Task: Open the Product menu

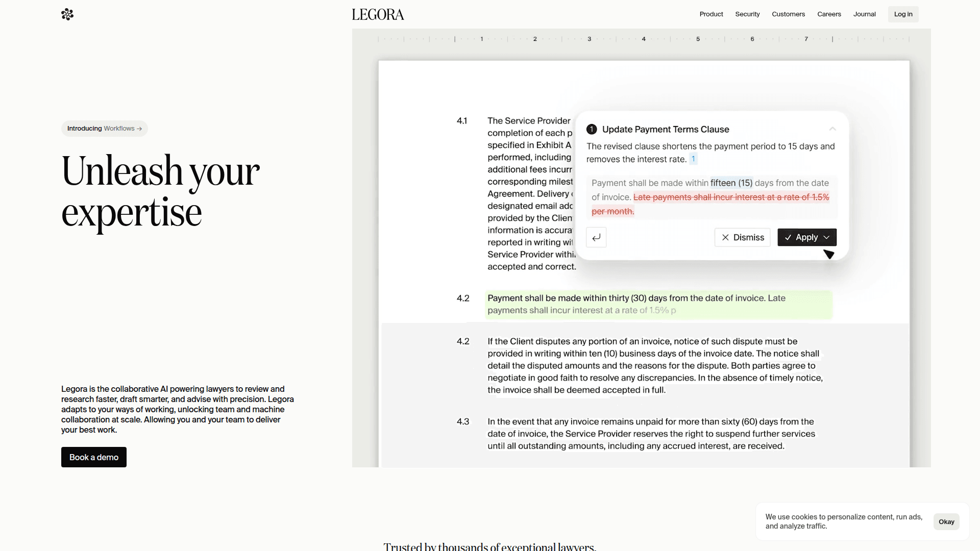Action: click(x=711, y=14)
